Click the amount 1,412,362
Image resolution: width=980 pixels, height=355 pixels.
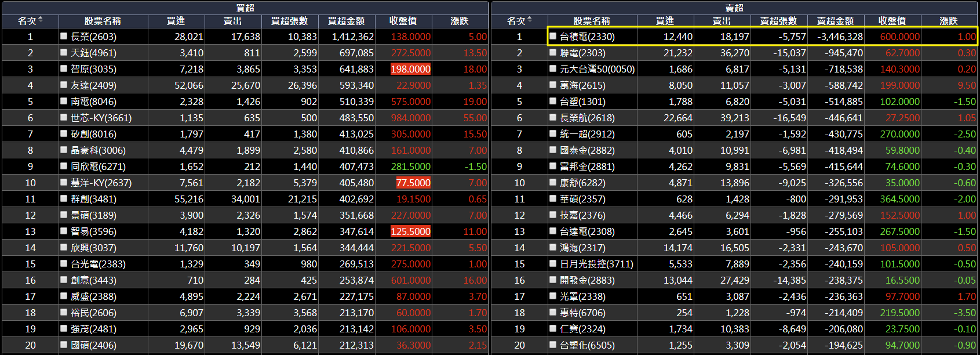pos(353,37)
